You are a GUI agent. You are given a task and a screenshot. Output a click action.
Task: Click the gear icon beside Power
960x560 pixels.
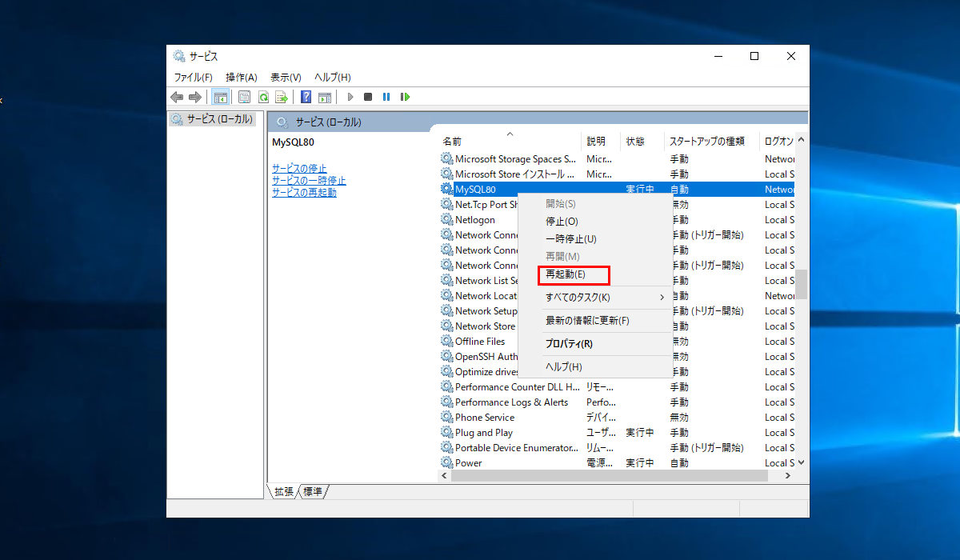[446, 463]
